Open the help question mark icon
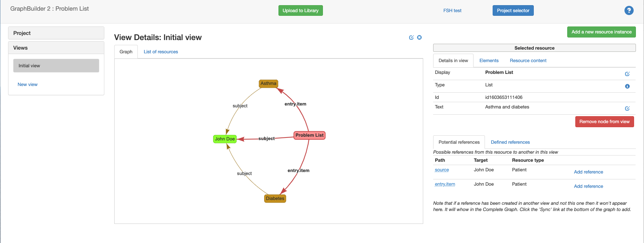Viewport: 644px width, 243px height. (629, 11)
